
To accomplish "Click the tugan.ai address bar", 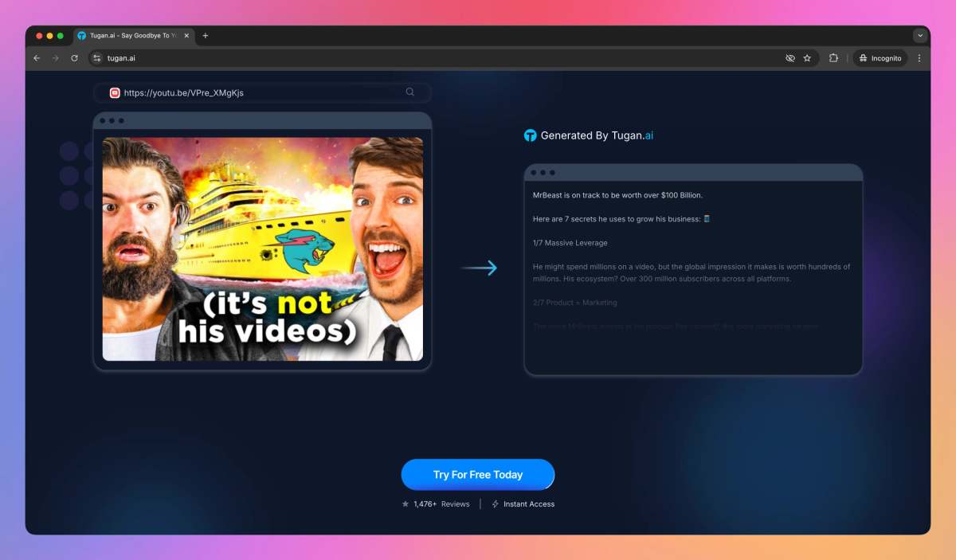I will pos(454,58).
